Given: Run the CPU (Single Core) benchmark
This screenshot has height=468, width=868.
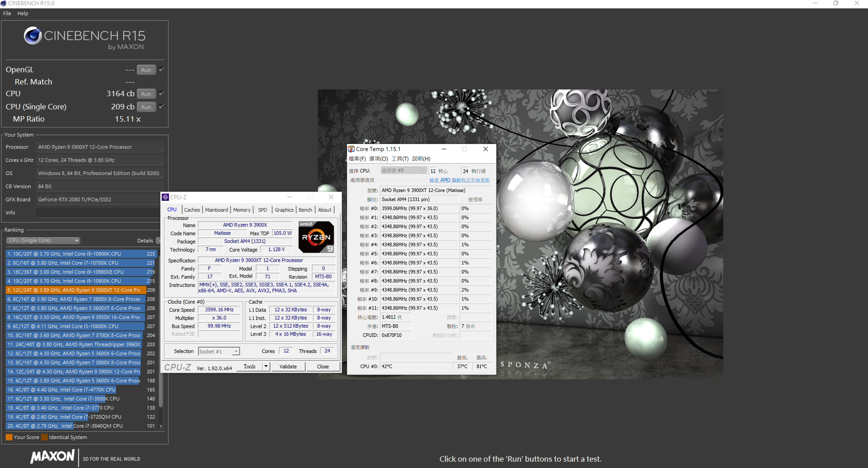Looking at the screenshot, I should [146, 107].
